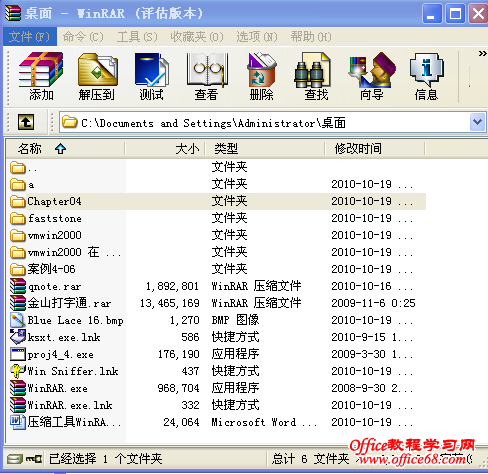Expand toolbar overflow chevron

point(482,53)
